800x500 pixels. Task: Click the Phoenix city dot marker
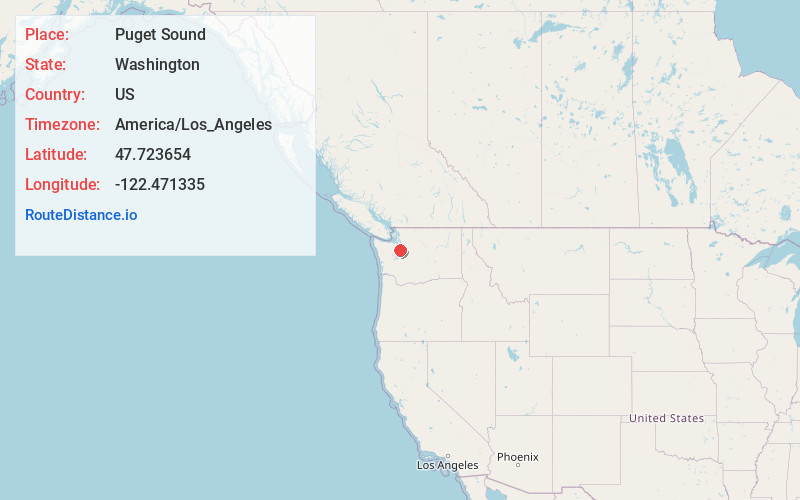pos(518,465)
